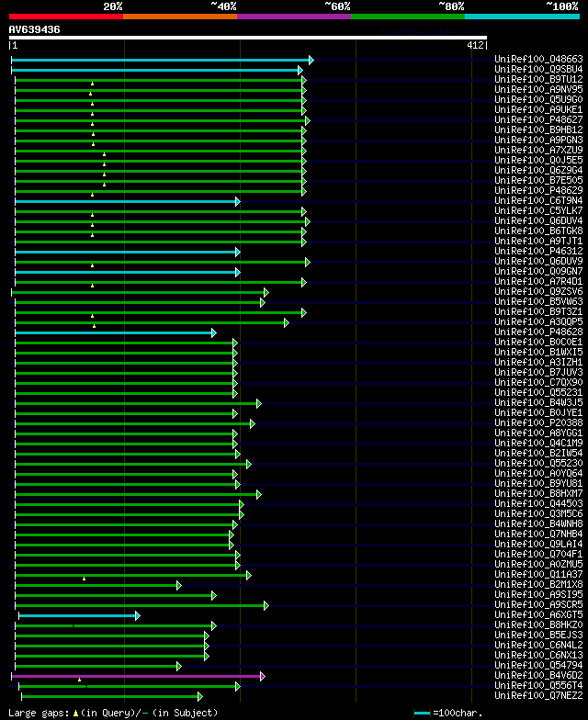Viewport: 588px width, 720px height.
Task: Click the orange ~40% legend color segment
Action: [x=180, y=17]
